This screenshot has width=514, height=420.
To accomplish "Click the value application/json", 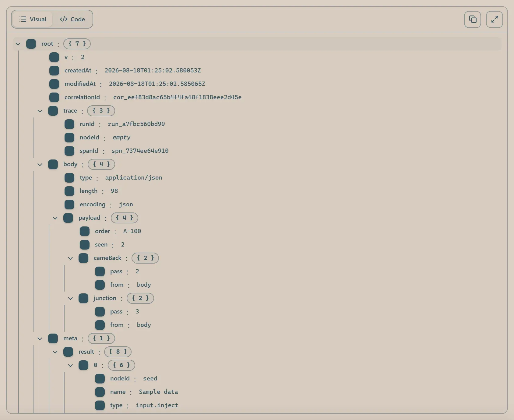I will click(x=134, y=178).
